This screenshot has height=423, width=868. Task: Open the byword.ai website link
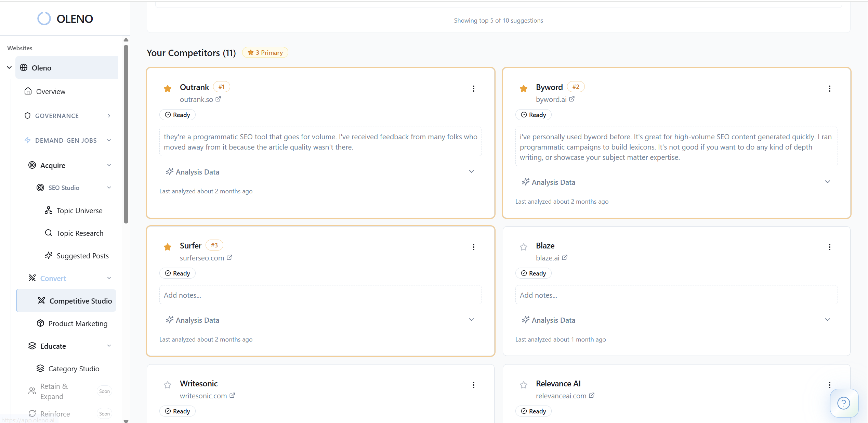click(x=551, y=99)
